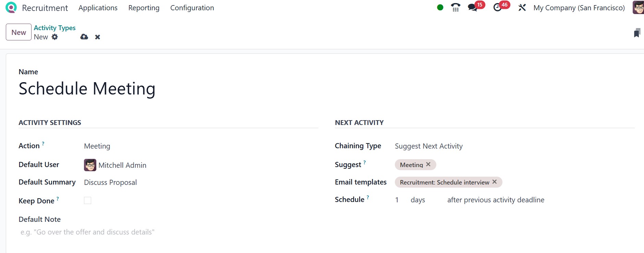Open the Configuration menu
The height and width of the screenshot is (253, 644).
click(192, 8)
